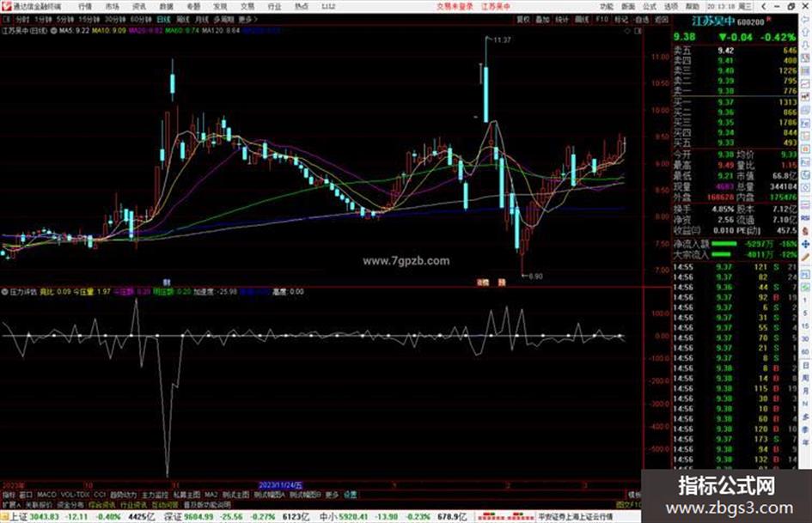Switch to 1分钟 chart period

click(x=43, y=19)
